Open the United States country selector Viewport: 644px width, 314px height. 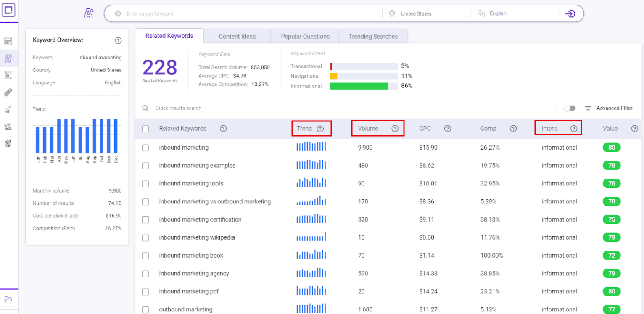tap(427, 13)
